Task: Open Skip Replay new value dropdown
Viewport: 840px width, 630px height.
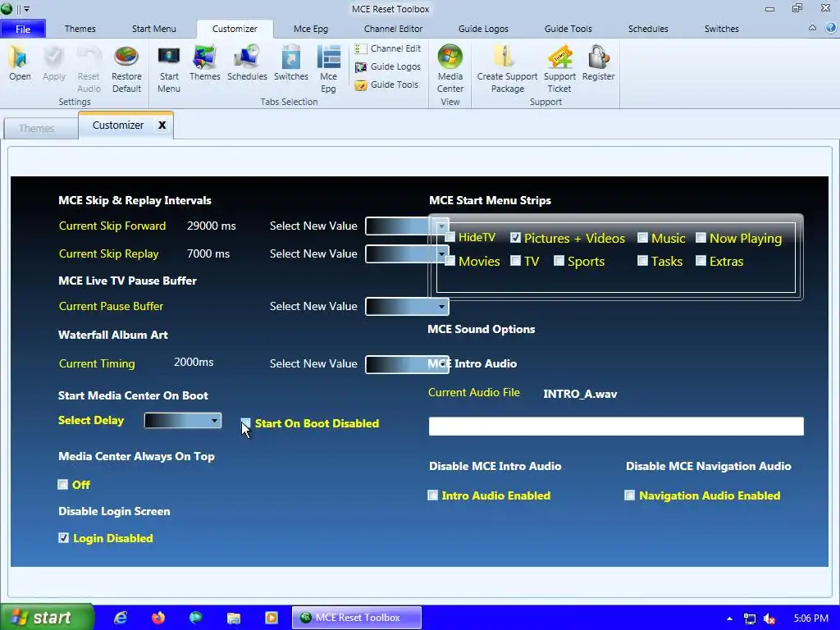Action: coord(407,254)
